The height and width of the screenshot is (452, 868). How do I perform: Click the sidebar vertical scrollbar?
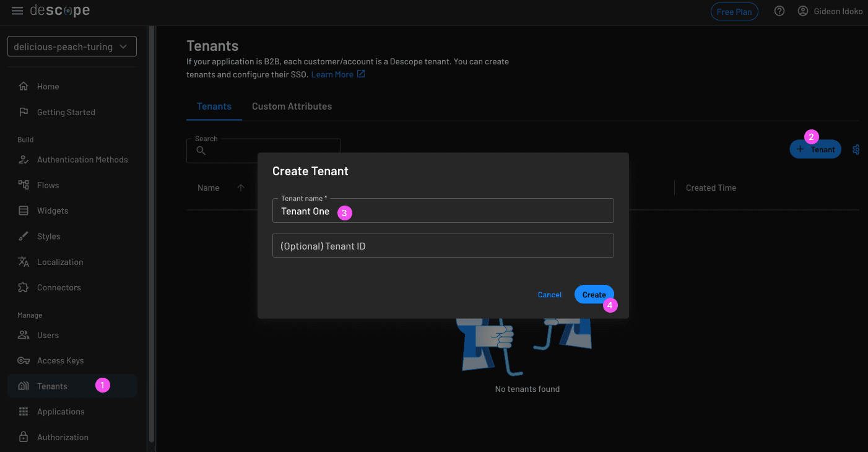pyautogui.click(x=152, y=234)
